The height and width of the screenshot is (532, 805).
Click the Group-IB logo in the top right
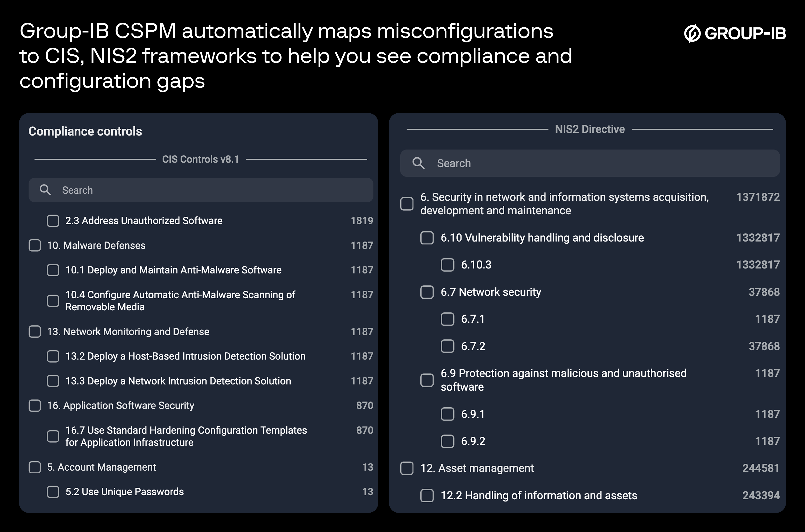(734, 33)
